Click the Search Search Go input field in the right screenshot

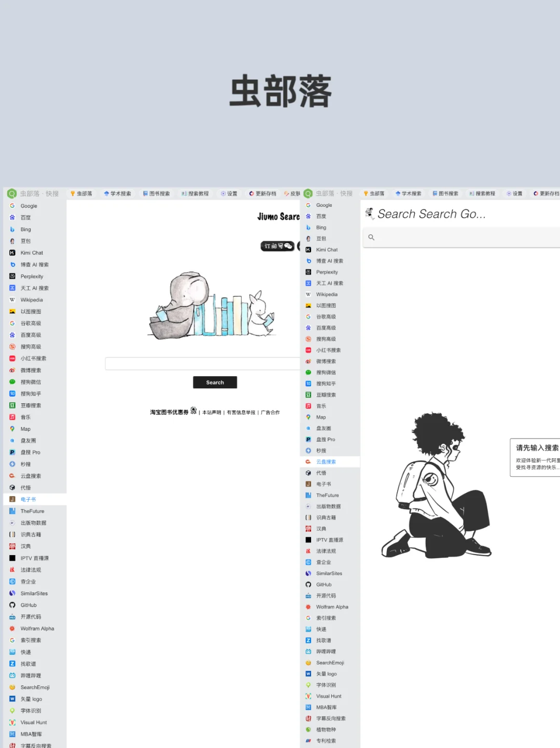[461, 237]
